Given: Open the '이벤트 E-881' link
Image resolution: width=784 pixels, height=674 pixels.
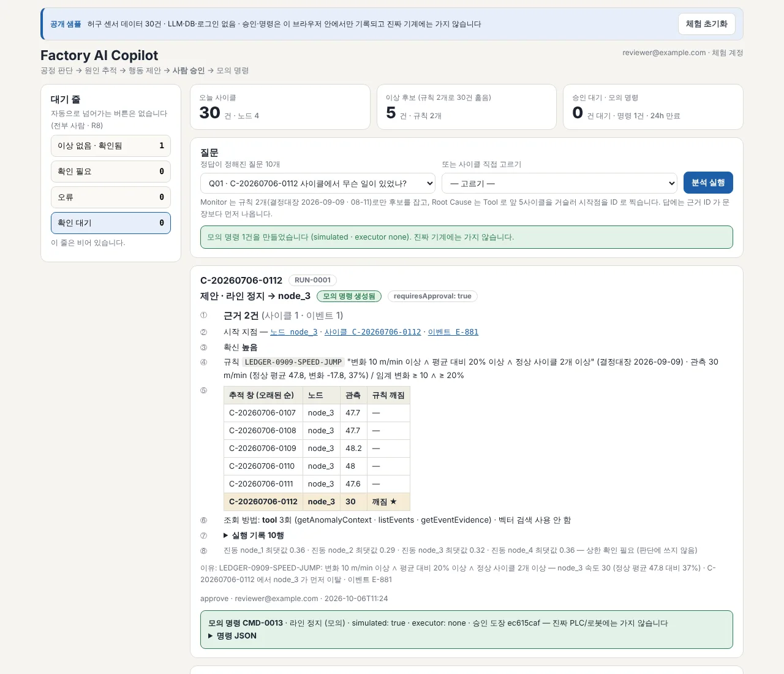Looking at the screenshot, I should click(x=453, y=332).
